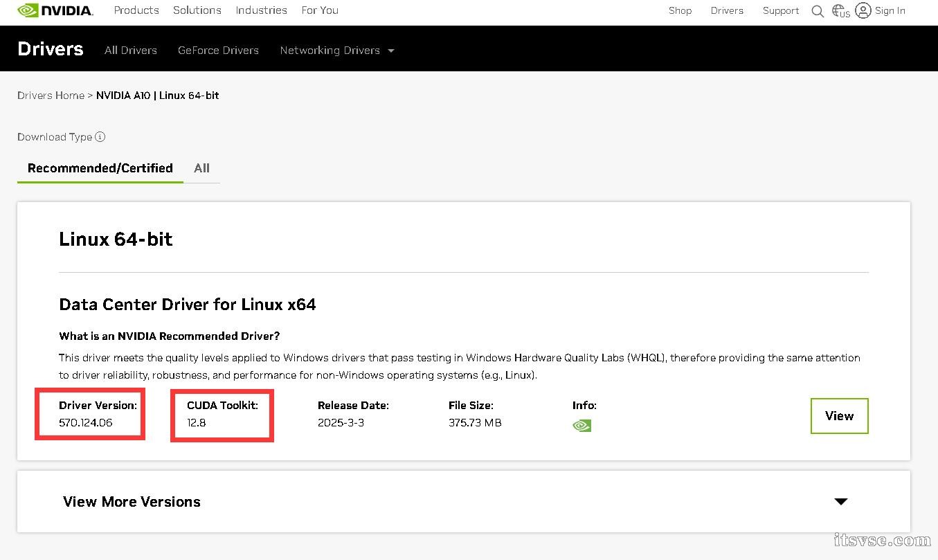Click the View button

click(x=839, y=416)
